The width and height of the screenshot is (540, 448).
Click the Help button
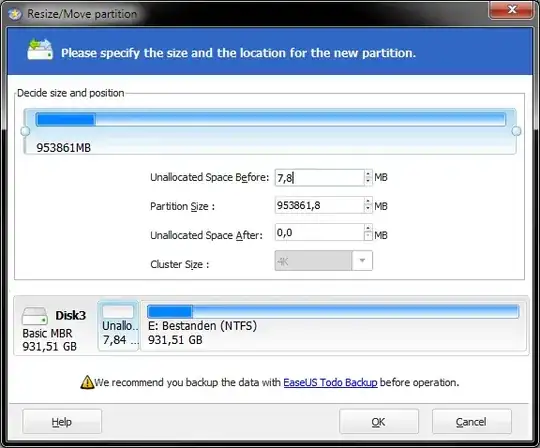click(62, 421)
